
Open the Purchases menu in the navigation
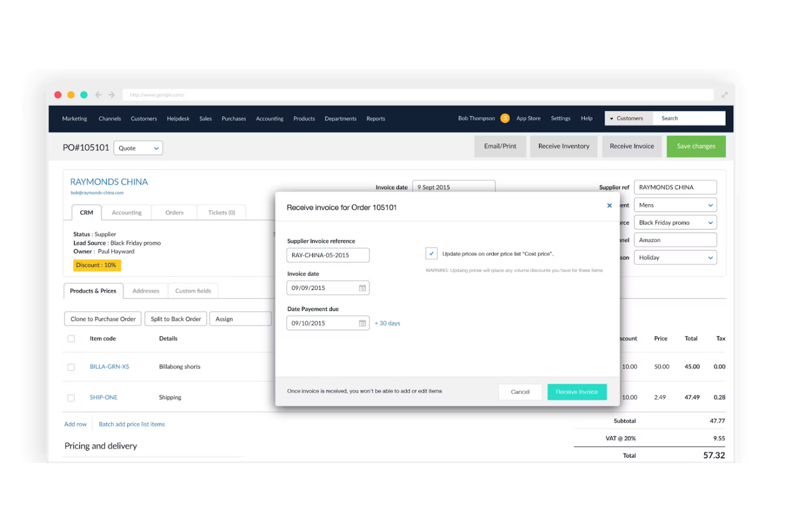tap(233, 119)
